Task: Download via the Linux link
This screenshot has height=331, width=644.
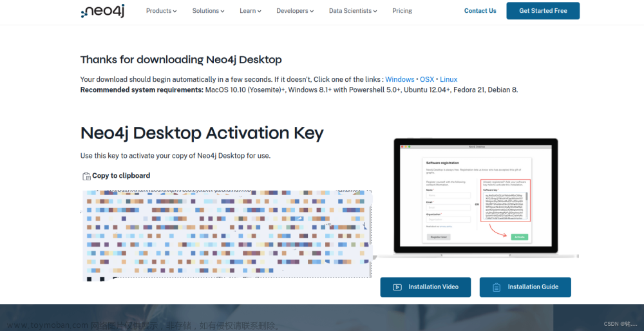Action: [448, 79]
